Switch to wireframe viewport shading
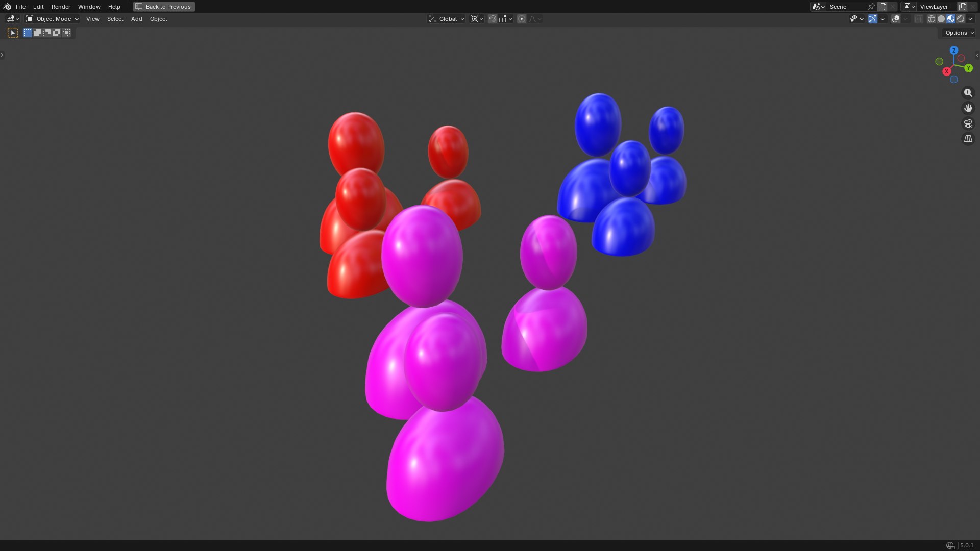 pyautogui.click(x=932, y=19)
